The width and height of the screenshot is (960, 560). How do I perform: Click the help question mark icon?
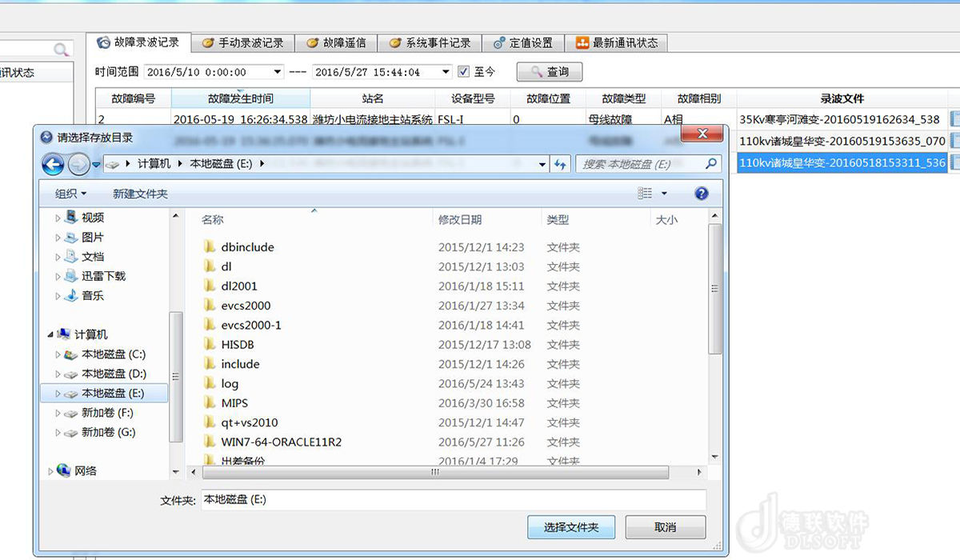pos(702,194)
